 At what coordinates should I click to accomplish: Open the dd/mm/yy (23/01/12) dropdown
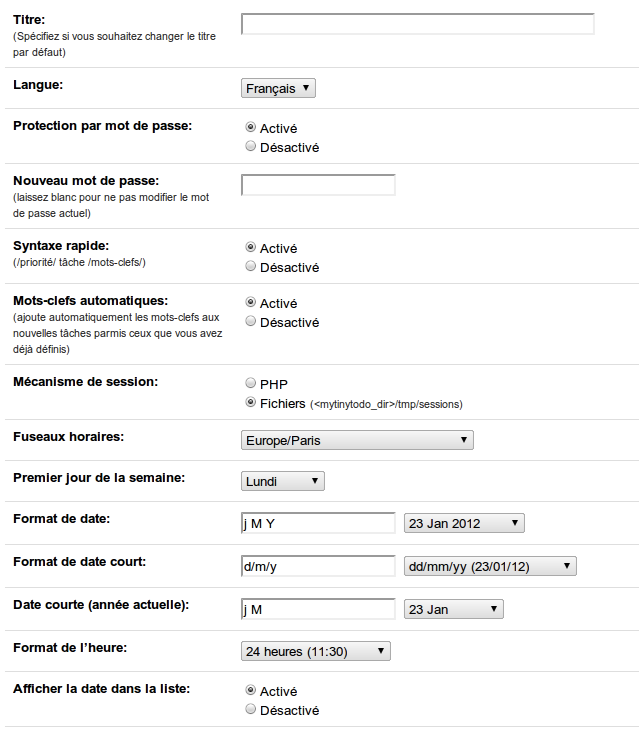click(x=490, y=566)
